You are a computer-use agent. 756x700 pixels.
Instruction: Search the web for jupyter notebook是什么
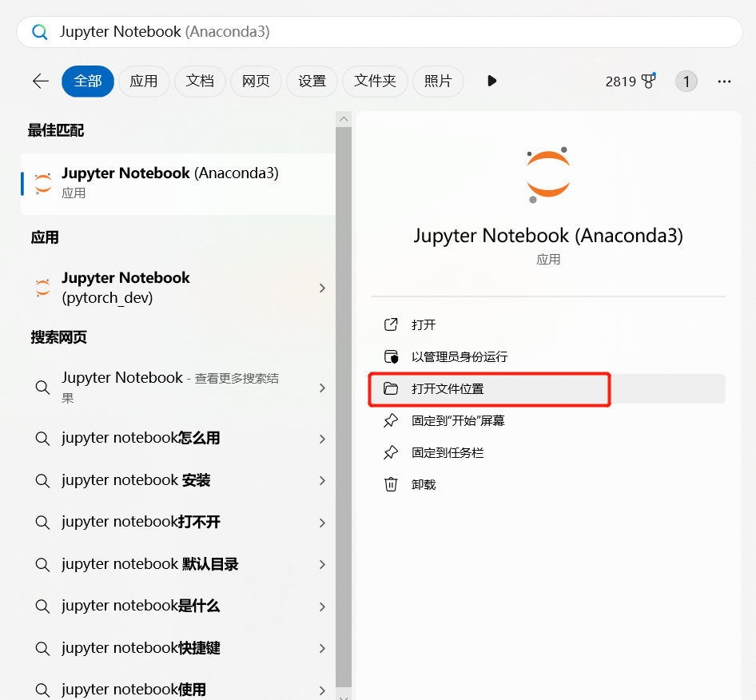pos(178,606)
